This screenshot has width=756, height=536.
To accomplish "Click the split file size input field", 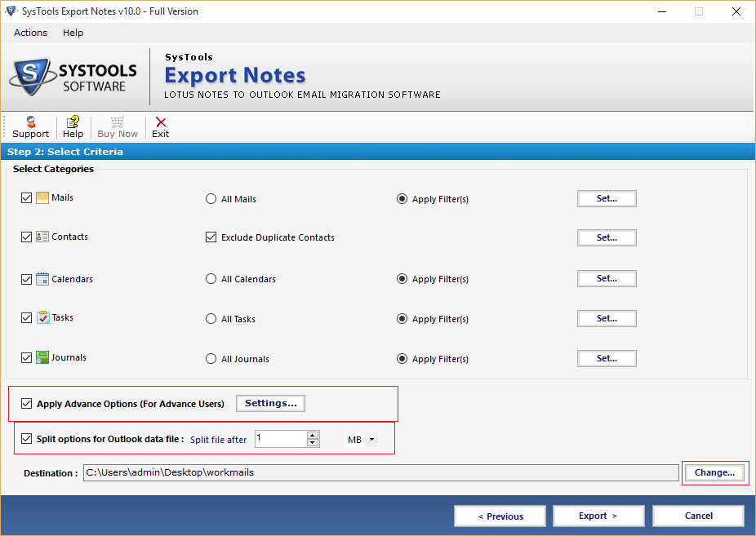I will [x=281, y=439].
